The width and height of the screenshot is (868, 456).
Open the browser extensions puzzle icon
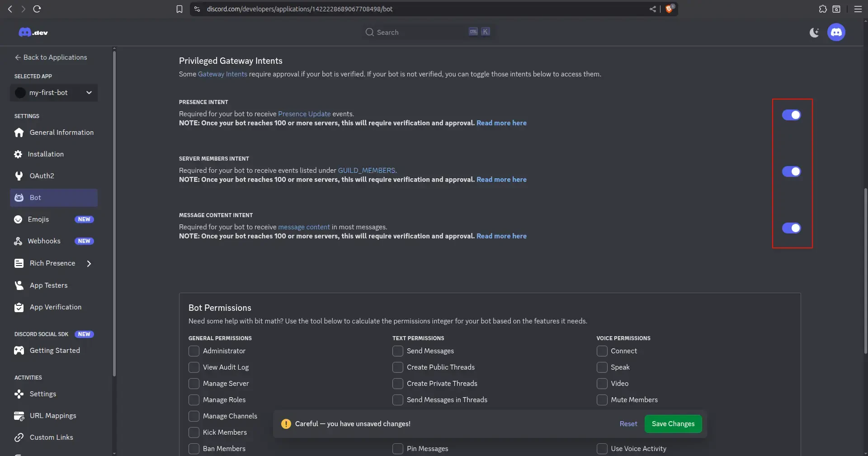click(823, 9)
